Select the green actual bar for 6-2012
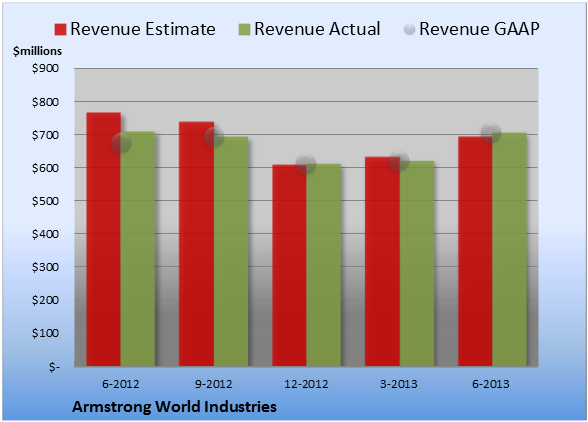The height and width of the screenshot is (422, 588). (x=138, y=249)
